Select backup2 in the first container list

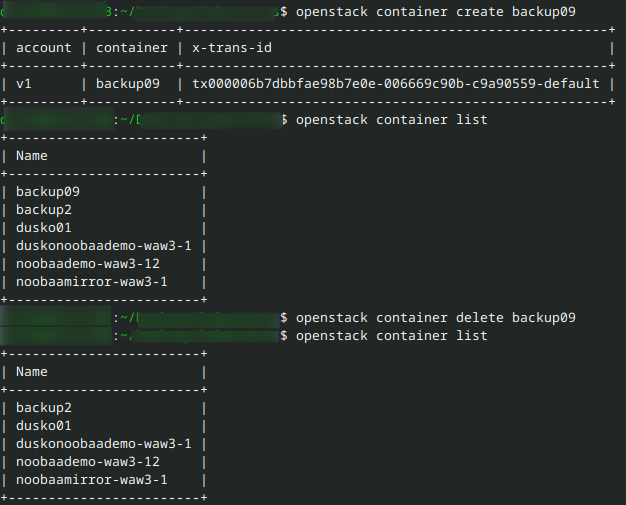pos(44,210)
